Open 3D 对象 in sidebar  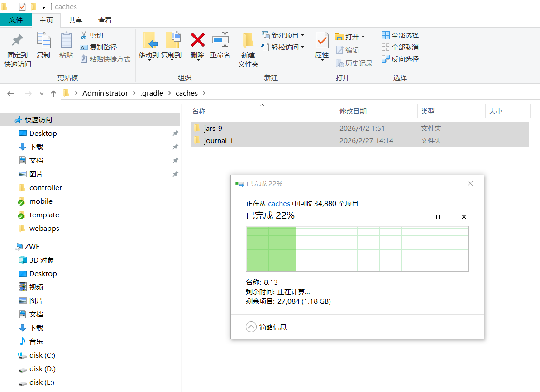pyautogui.click(x=41, y=260)
